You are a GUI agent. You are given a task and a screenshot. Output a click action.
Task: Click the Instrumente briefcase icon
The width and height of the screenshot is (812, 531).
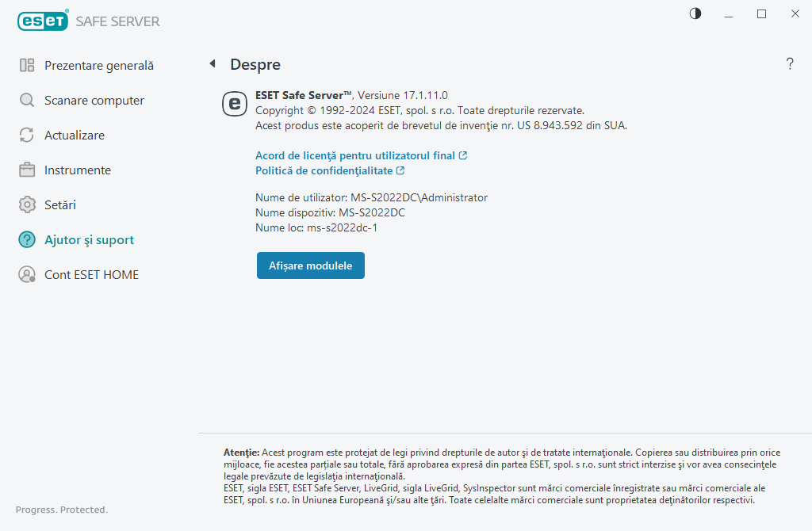pos(27,170)
